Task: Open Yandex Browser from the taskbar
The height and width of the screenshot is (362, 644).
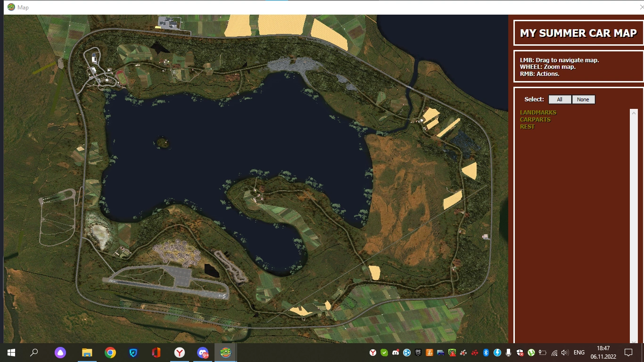Action: (x=180, y=353)
